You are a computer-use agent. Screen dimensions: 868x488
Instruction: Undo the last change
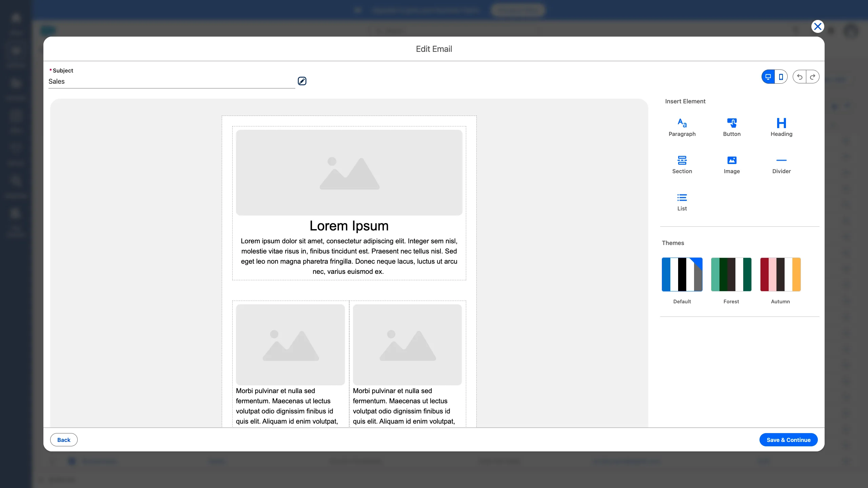[x=799, y=77]
